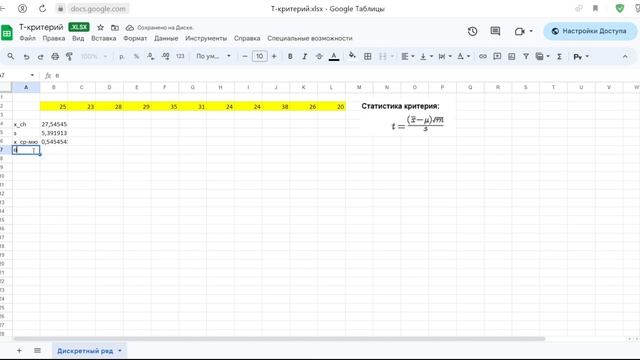
Task: Open the horizontal align dropdown
Action: [407, 56]
